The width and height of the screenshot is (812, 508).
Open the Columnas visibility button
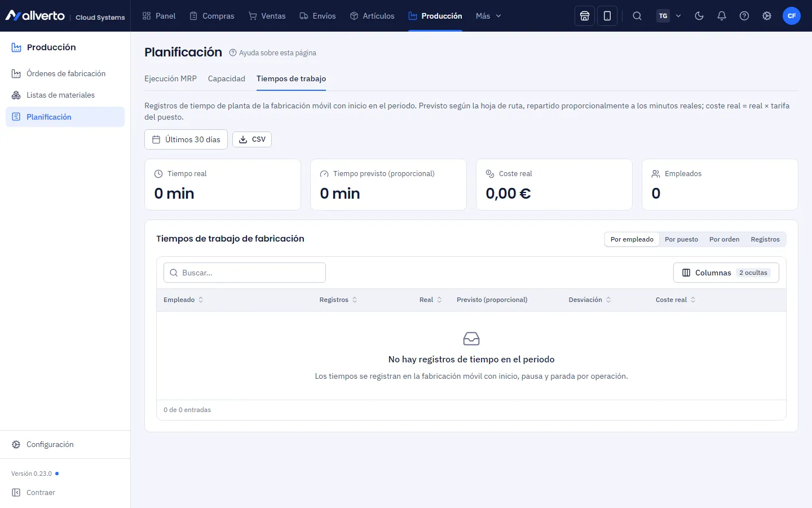726,273
